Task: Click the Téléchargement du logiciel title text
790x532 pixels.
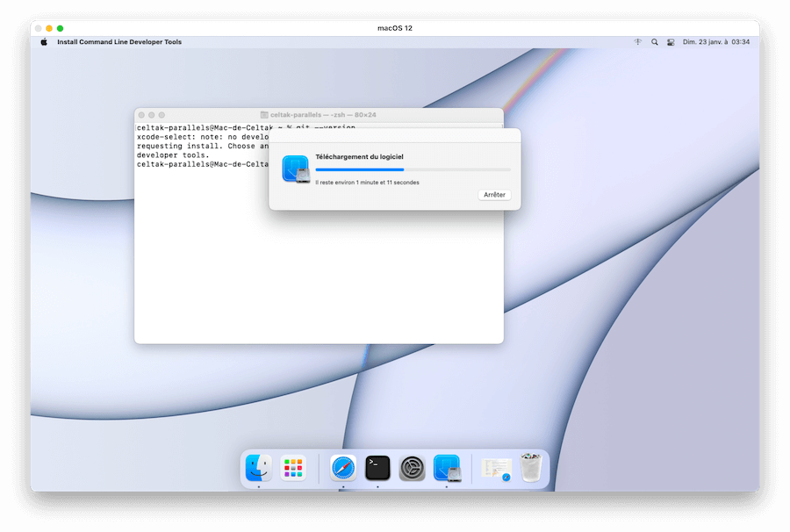Action: 361,156
